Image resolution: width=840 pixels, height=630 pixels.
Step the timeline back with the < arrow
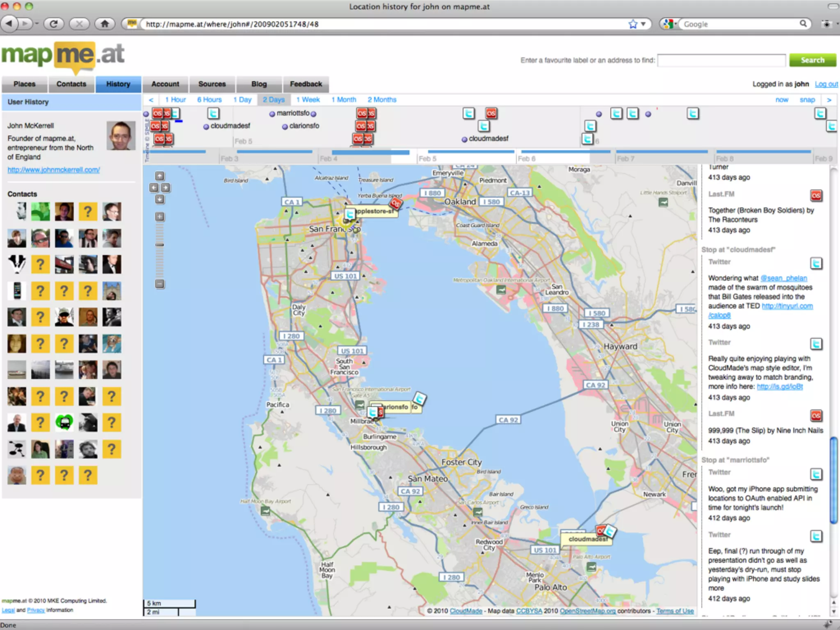pos(151,100)
